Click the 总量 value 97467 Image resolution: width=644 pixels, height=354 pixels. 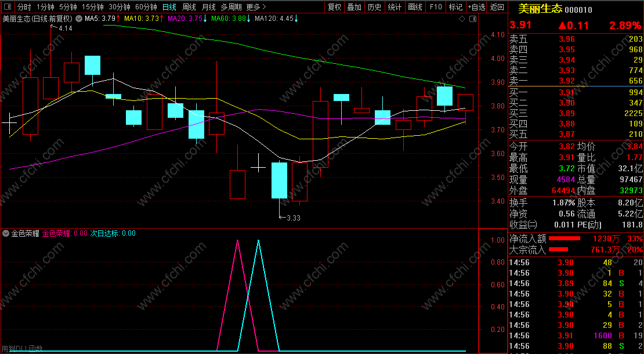(x=631, y=180)
